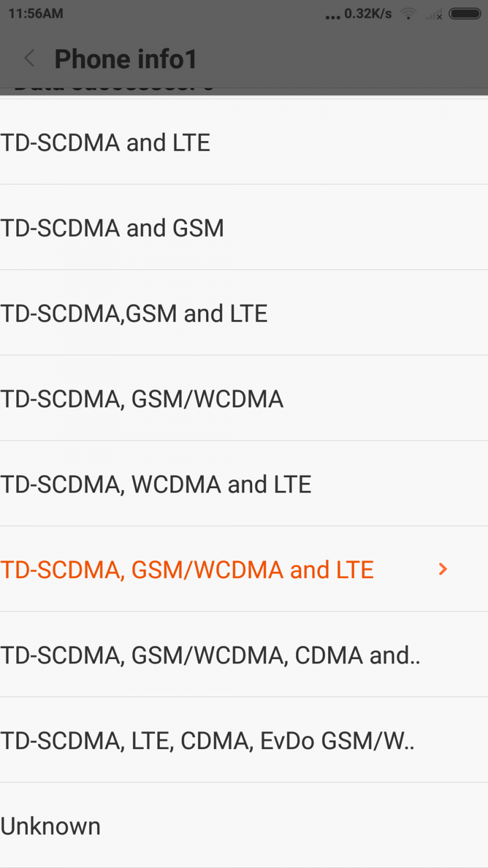Screen dimensions: 488x868
Task: Tap the Phone info1 title
Action: [x=126, y=59]
